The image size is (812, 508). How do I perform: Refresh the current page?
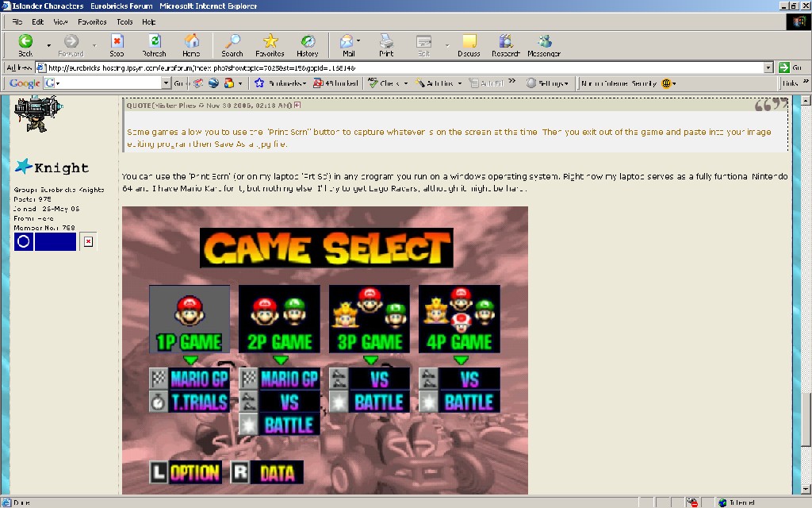tap(155, 45)
